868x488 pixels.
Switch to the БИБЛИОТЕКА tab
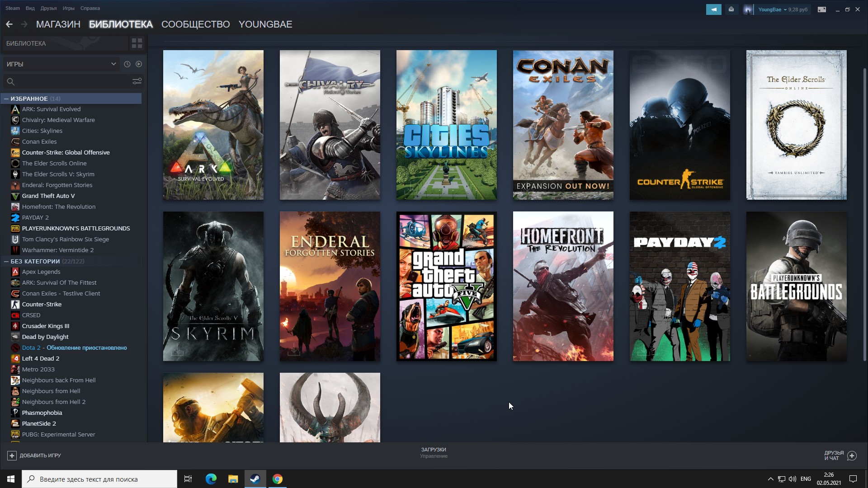point(121,24)
